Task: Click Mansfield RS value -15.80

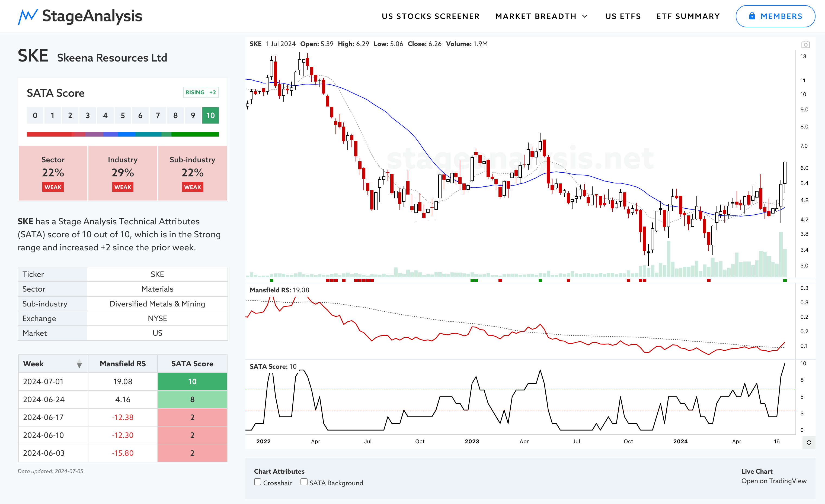Action: click(x=123, y=453)
